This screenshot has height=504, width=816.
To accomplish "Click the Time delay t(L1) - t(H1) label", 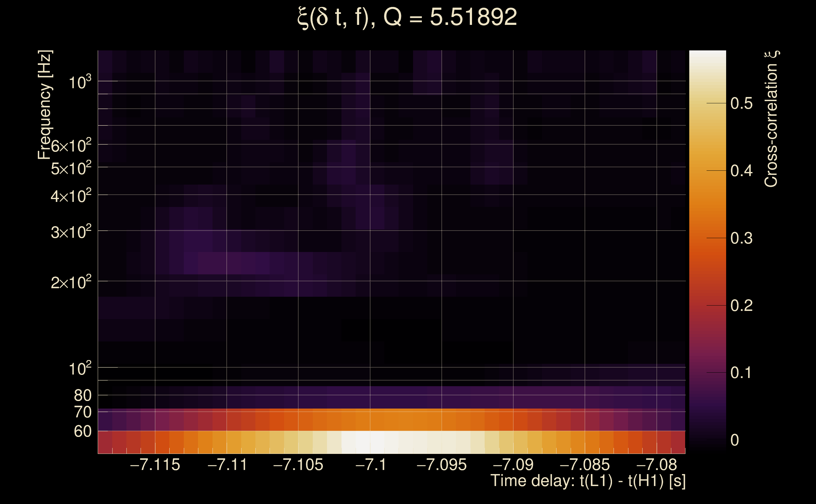I will [x=588, y=481].
